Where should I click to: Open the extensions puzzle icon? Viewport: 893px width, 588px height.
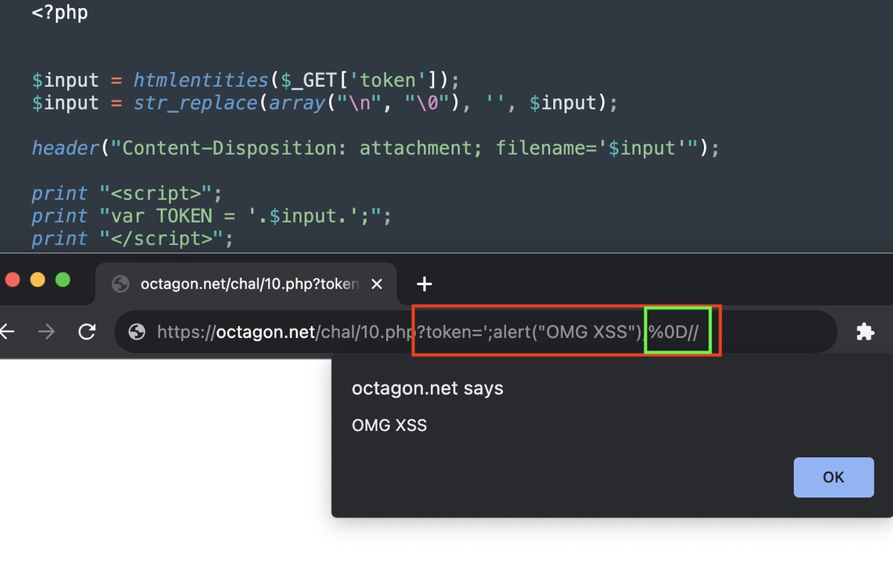pyautogui.click(x=865, y=332)
